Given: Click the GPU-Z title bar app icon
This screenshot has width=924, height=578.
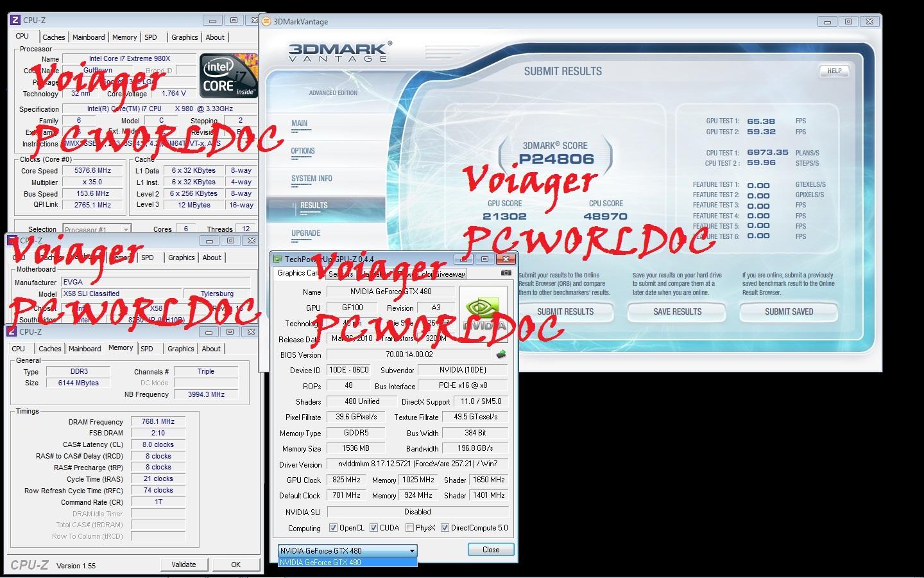Looking at the screenshot, I should click(x=277, y=259).
